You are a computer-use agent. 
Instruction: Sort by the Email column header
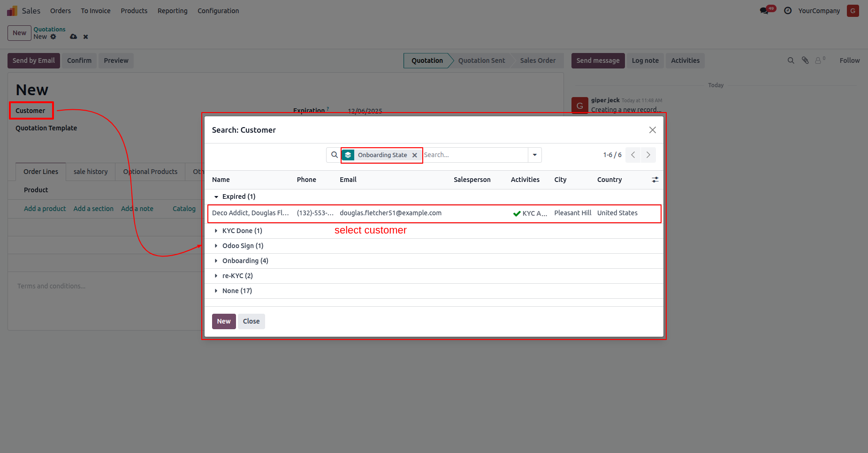[x=348, y=180]
